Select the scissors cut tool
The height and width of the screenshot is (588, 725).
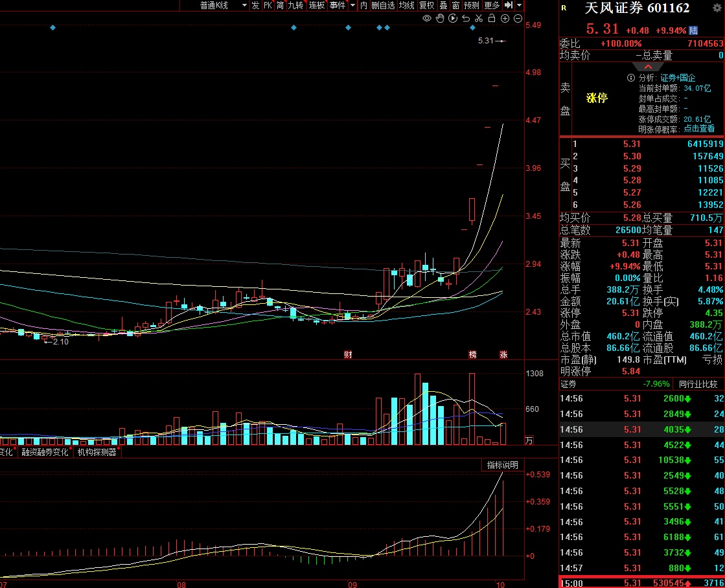pos(479,19)
